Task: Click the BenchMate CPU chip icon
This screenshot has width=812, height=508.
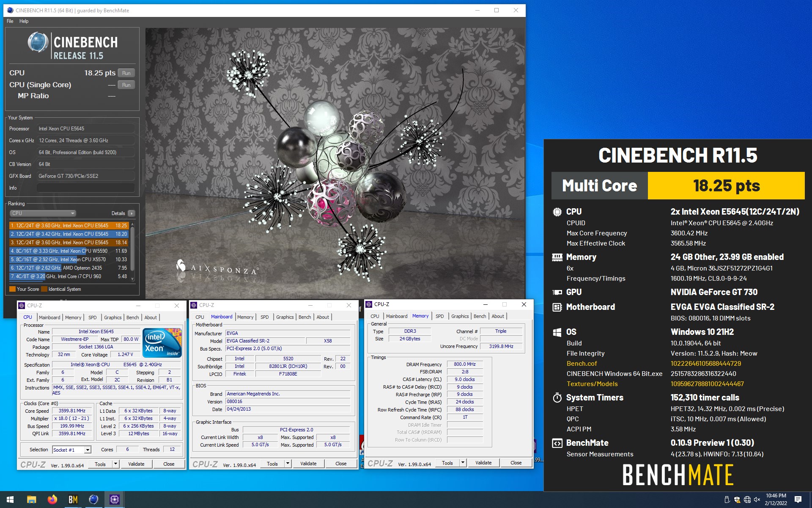Action: click(x=557, y=212)
